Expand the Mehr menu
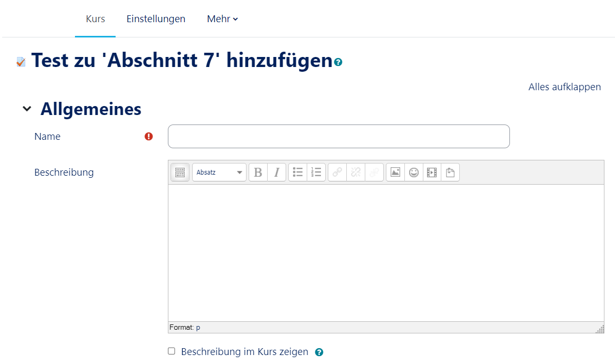615x364 pixels. click(x=222, y=19)
